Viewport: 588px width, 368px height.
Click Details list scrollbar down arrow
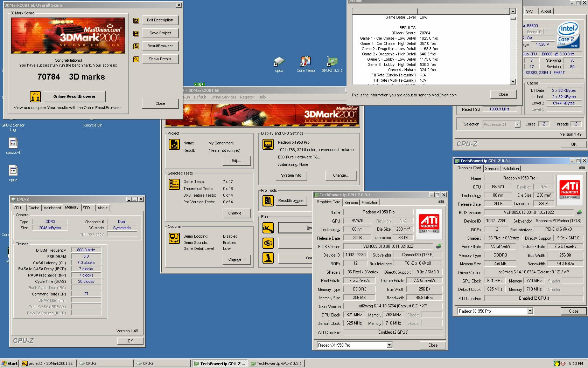(x=513, y=82)
